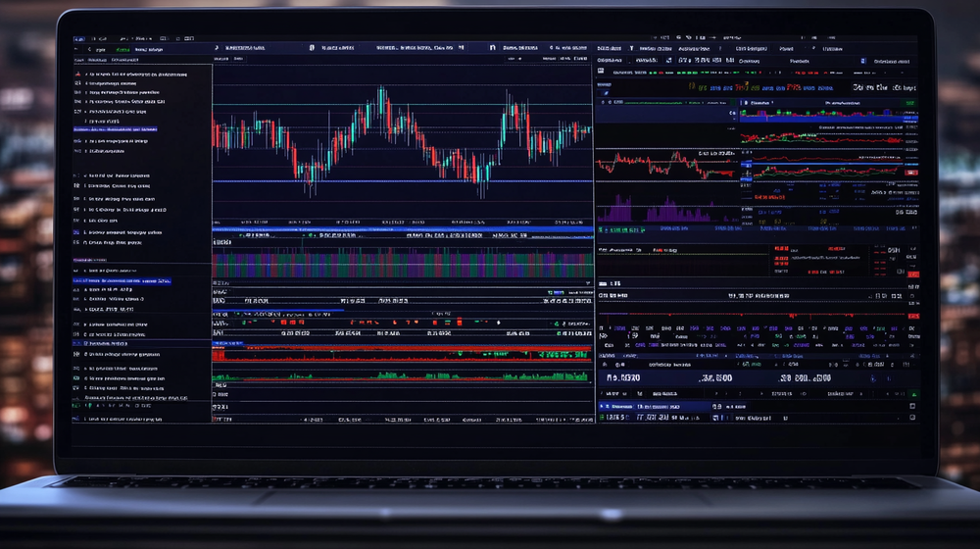This screenshot has height=549, width=980.
Task: Click the red line chart in the right panel
Action: [x=666, y=162]
